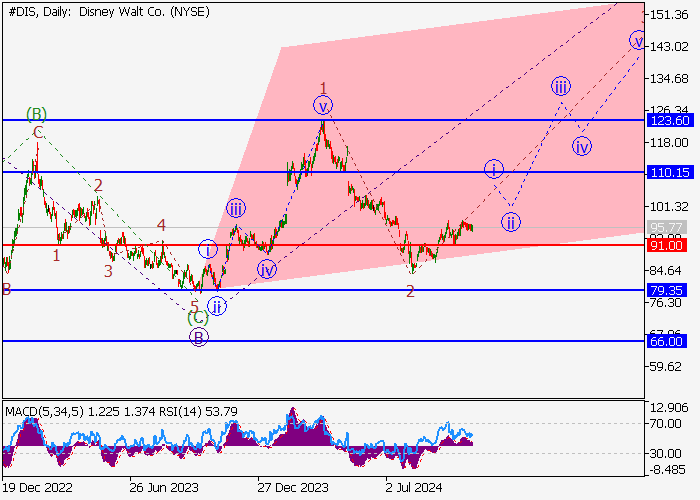Select the forecast circled i wave marker

[x=494, y=169]
